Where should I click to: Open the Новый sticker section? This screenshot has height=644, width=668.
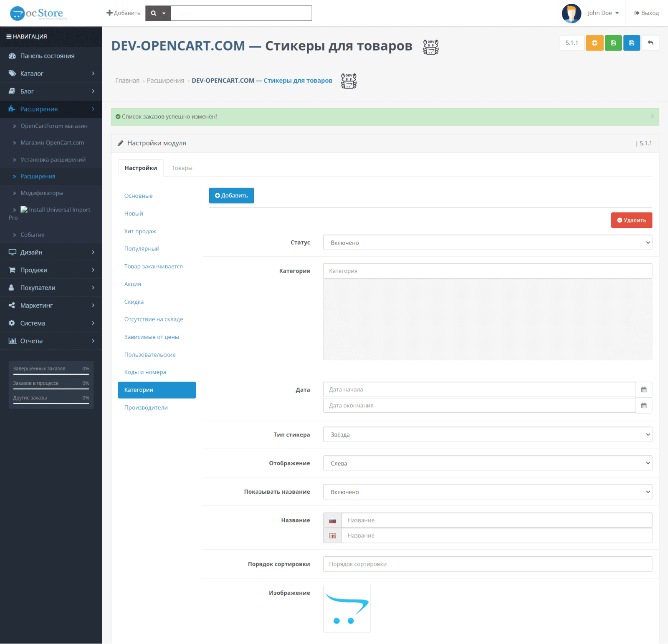[157, 214]
